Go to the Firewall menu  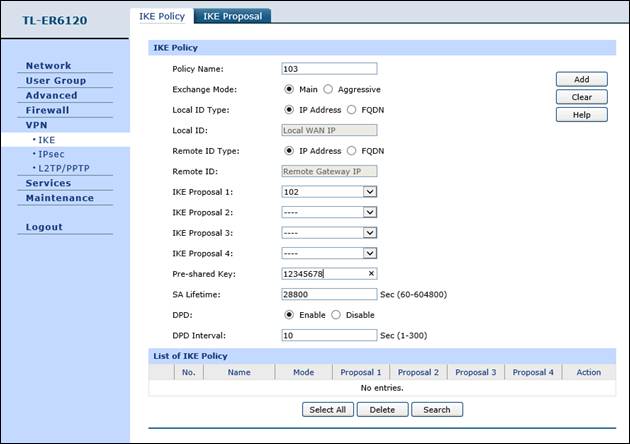[x=47, y=110]
